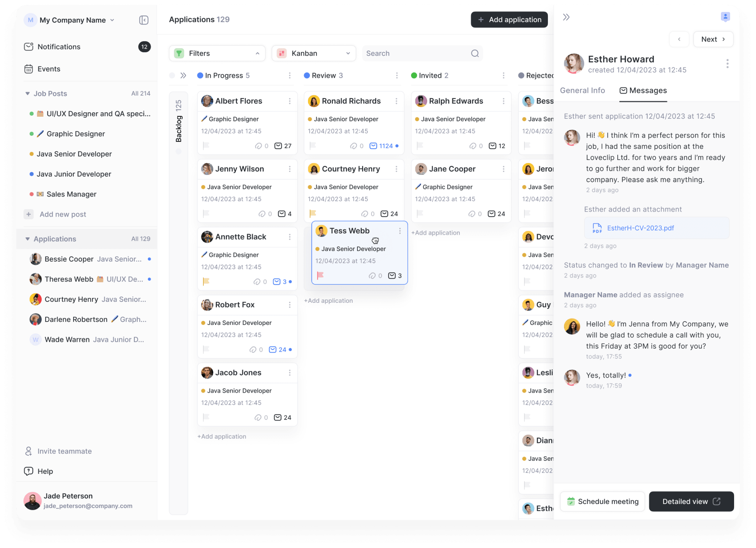
Task: Click the expand panel icon top-left of right panel
Action: coord(566,17)
